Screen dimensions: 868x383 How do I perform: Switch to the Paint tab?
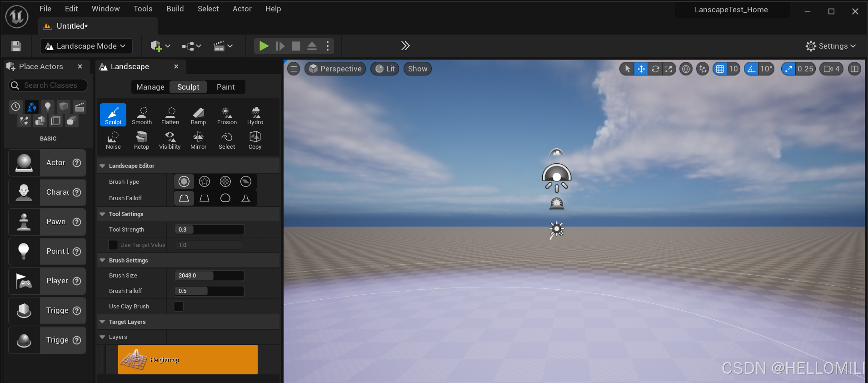pos(226,87)
